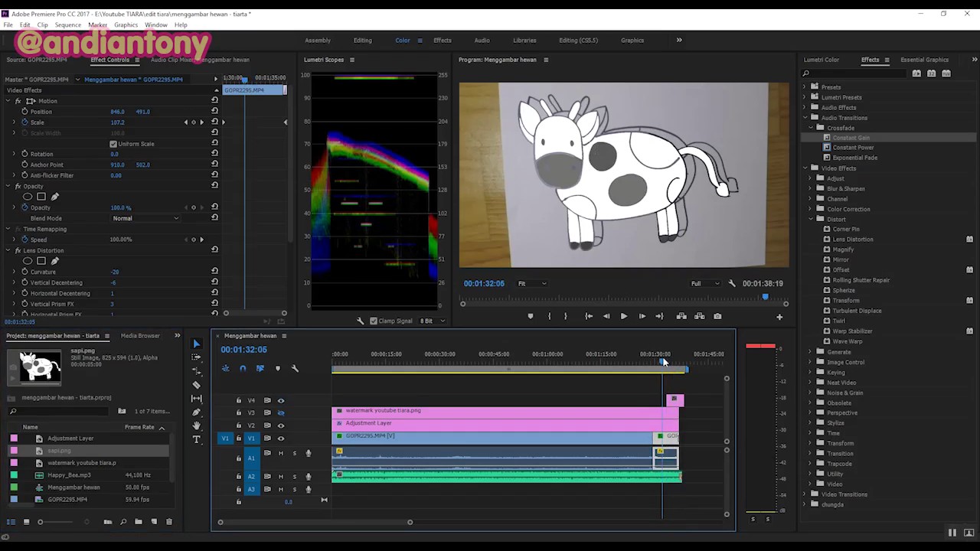
Task: Select the Warp Stabilizer effect
Action: tap(852, 331)
